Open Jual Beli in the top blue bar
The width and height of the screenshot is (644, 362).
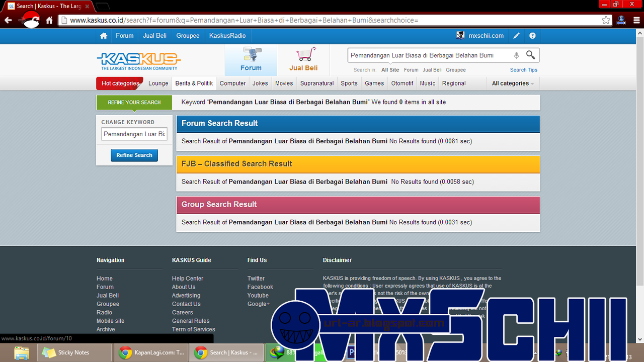tap(155, 36)
